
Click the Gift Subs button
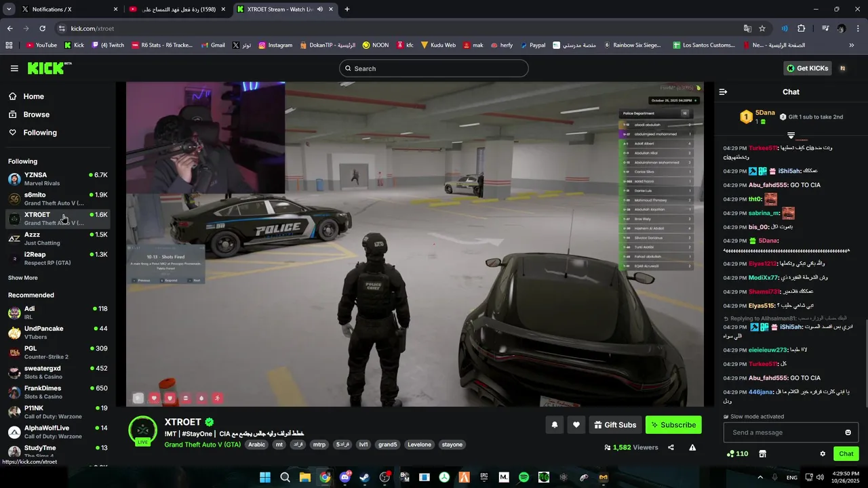tap(615, 425)
